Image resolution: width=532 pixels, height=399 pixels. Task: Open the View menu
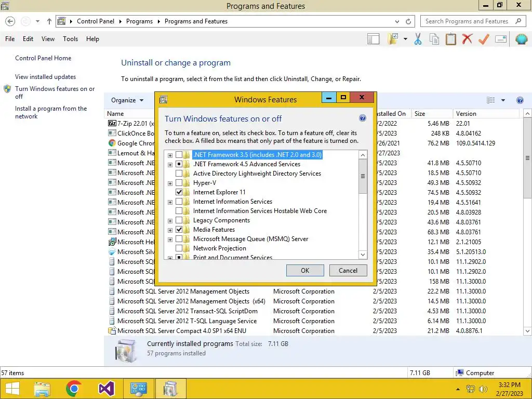[48, 39]
